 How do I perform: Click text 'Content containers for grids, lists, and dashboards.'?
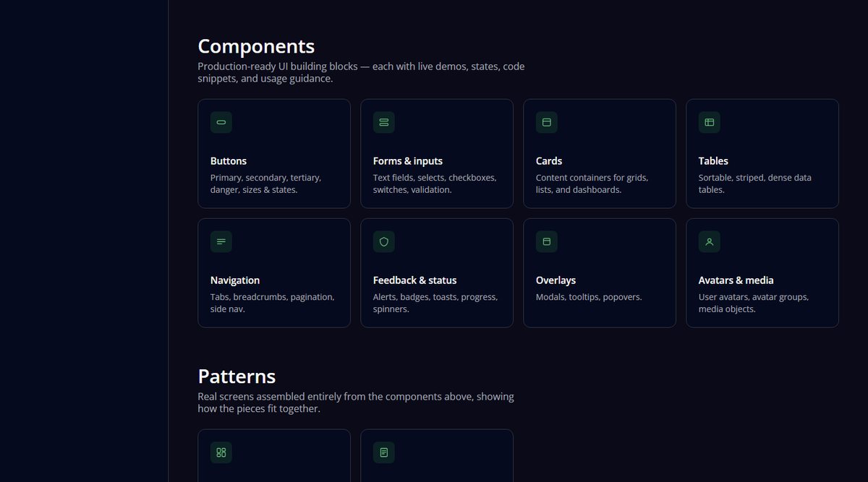pyautogui.click(x=592, y=184)
